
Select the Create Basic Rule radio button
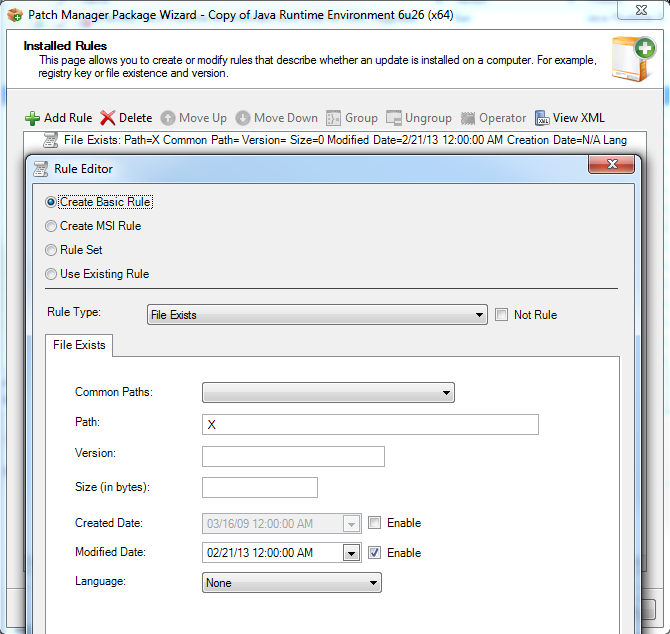[51, 202]
